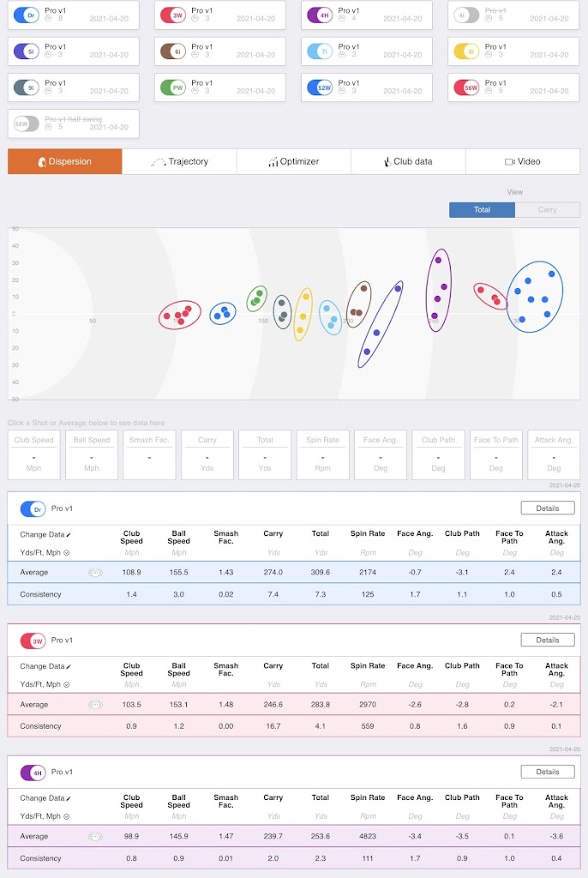
Task: Toggle the eye icon on the 4H Average row
Action: [95, 837]
